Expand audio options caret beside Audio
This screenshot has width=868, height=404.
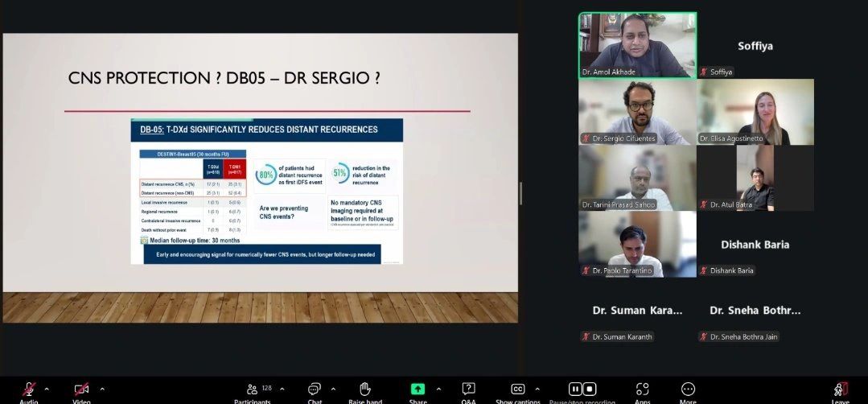[x=47, y=389]
